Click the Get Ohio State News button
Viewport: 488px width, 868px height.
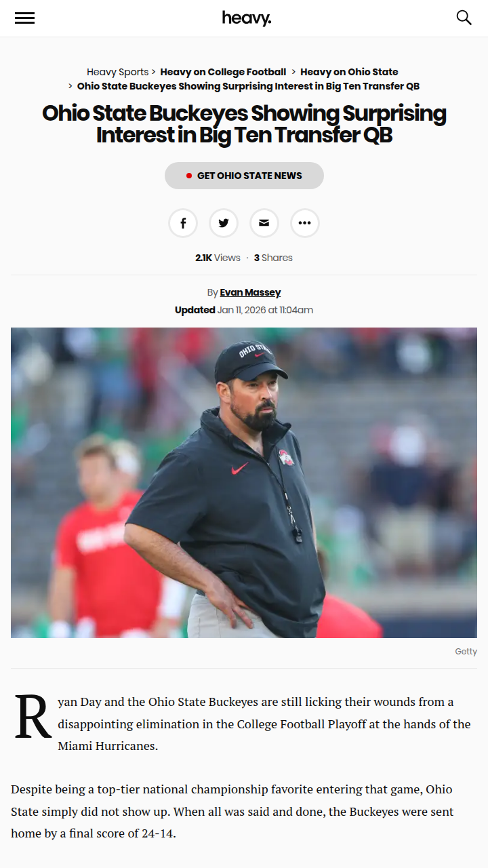pos(244,176)
